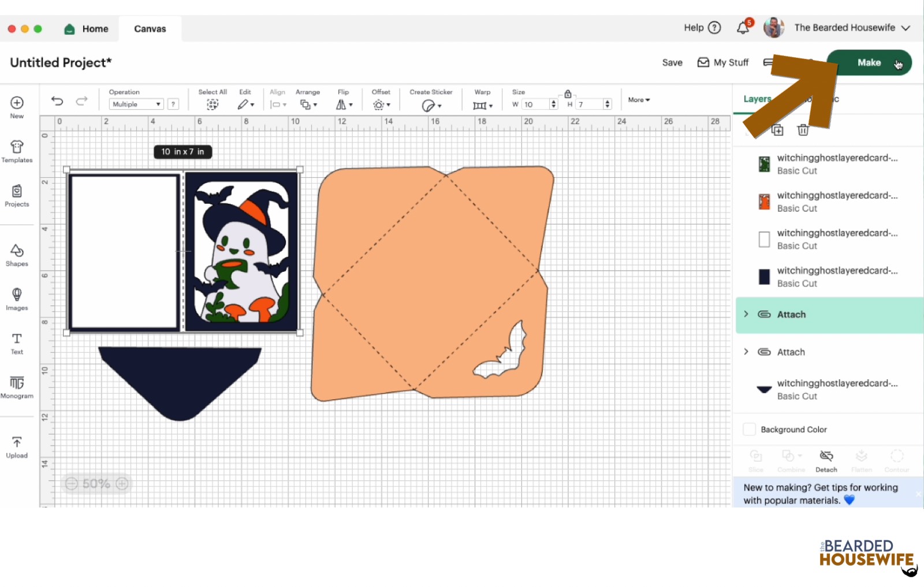
Task: Switch to the Home tab
Action: coord(87,29)
